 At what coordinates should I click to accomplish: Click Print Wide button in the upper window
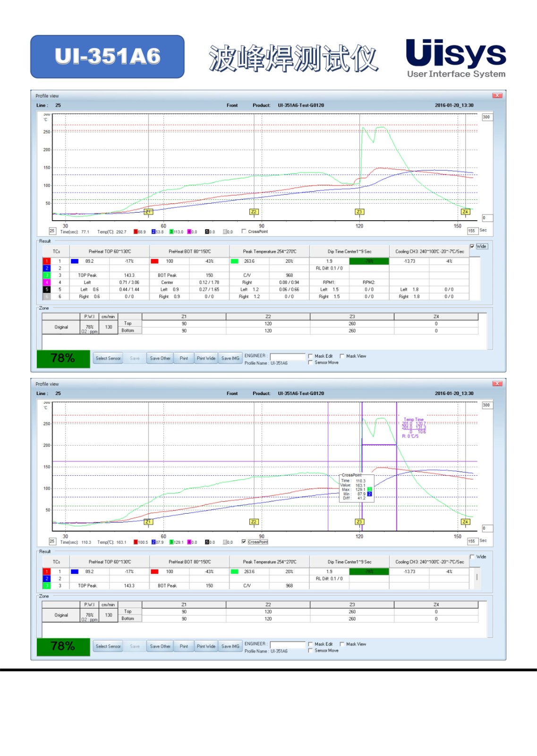tap(206, 358)
